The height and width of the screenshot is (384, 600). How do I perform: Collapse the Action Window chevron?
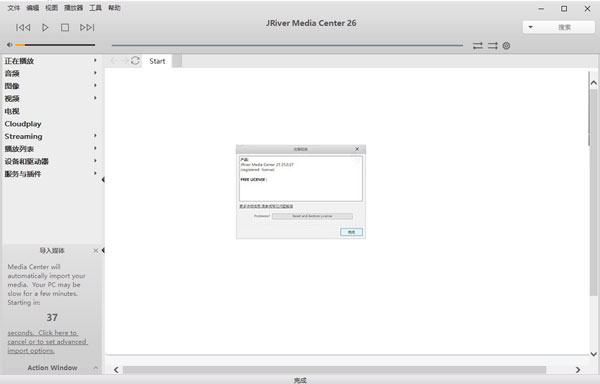click(x=96, y=368)
